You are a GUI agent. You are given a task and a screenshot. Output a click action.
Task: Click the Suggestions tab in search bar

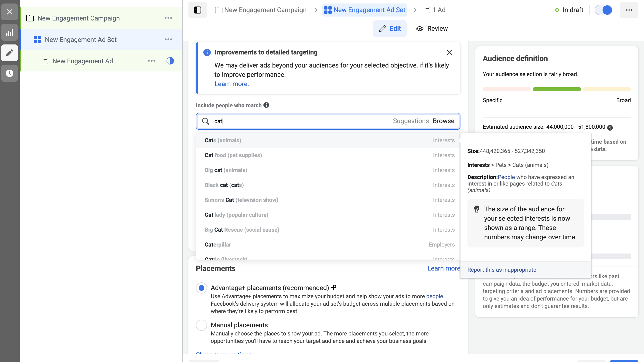tap(411, 121)
